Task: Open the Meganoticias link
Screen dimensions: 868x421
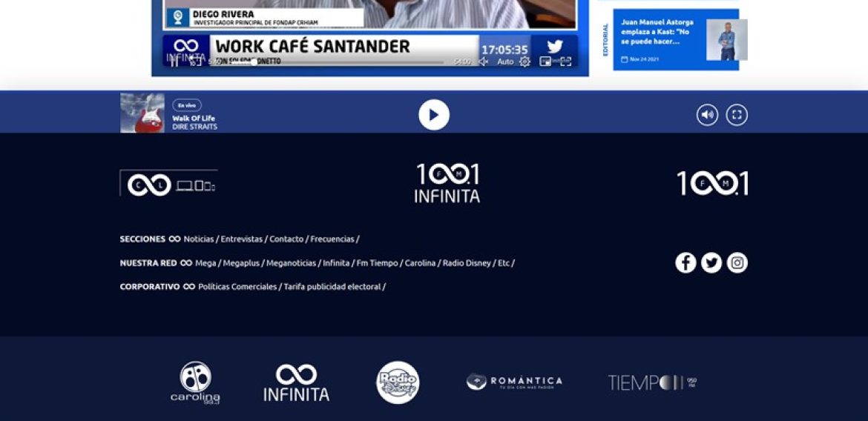Action: coord(291,263)
